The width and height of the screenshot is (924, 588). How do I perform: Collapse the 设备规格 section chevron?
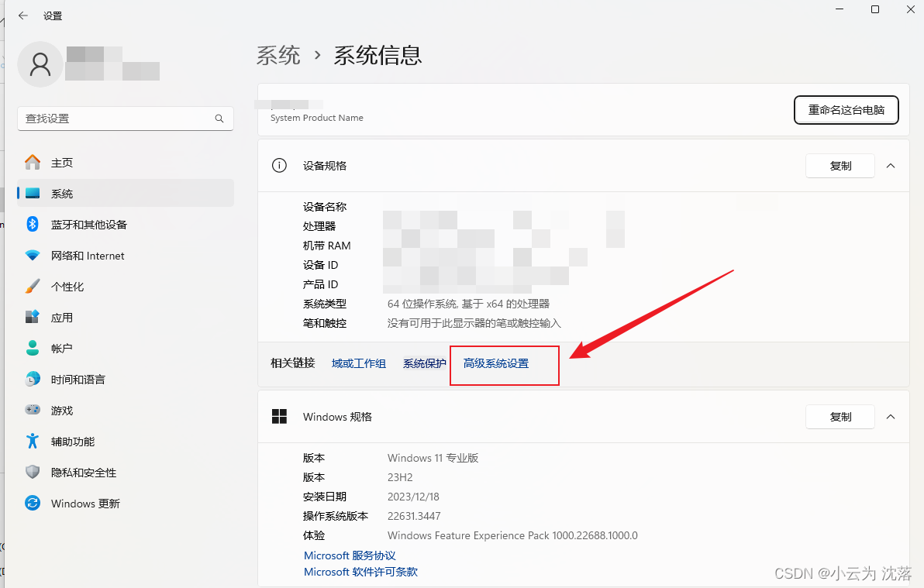891,166
